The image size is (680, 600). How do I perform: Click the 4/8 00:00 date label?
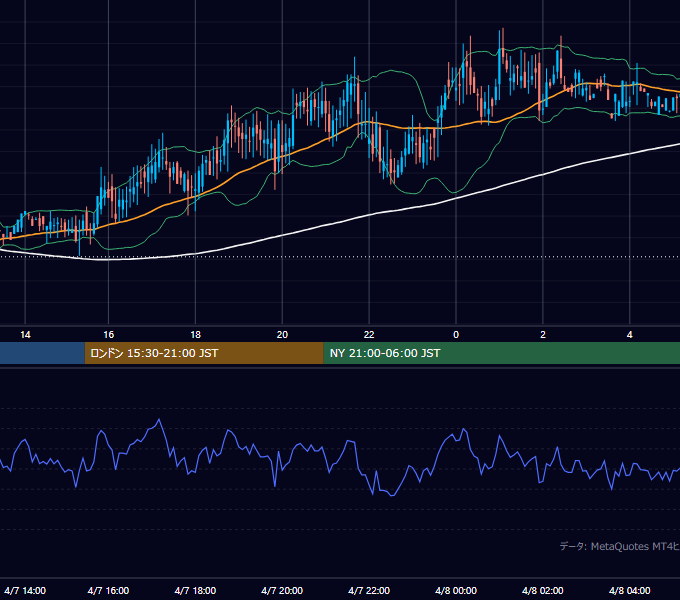(x=456, y=590)
